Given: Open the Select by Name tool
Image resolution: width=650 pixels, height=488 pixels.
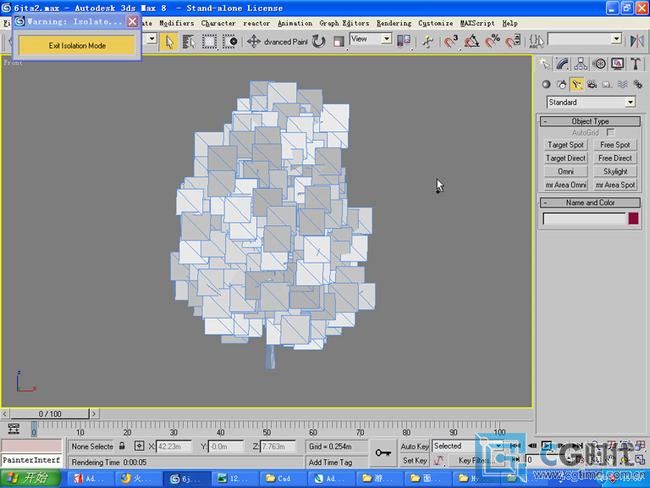Looking at the screenshot, I should (x=189, y=41).
